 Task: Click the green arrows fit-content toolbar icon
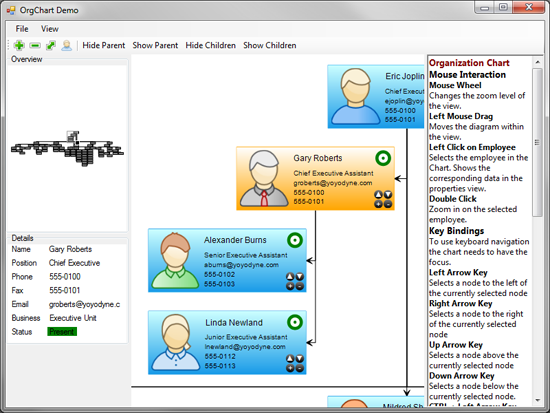(x=51, y=45)
